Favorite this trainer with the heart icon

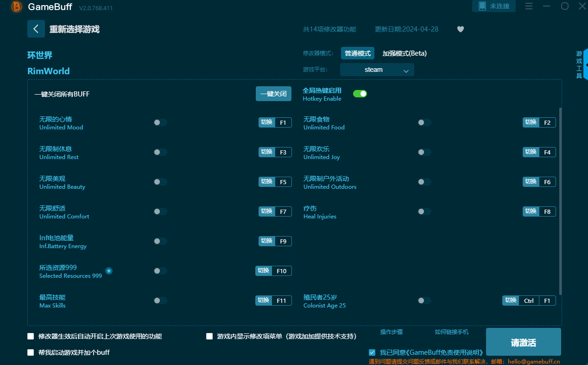[460, 29]
